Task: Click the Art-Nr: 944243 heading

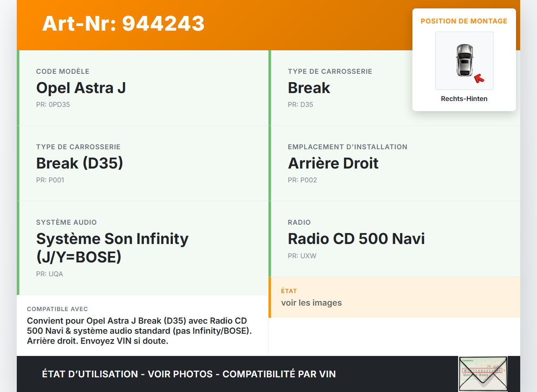Action: (123, 23)
